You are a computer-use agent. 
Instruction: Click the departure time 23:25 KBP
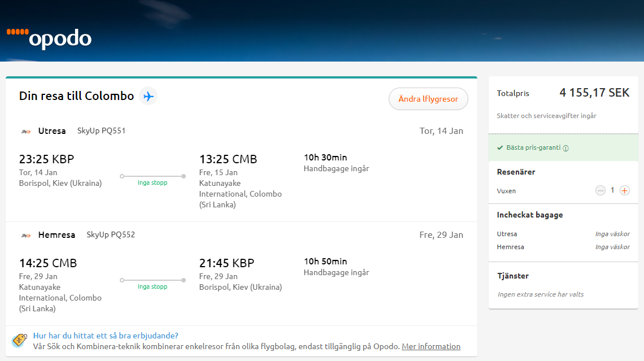(46, 159)
